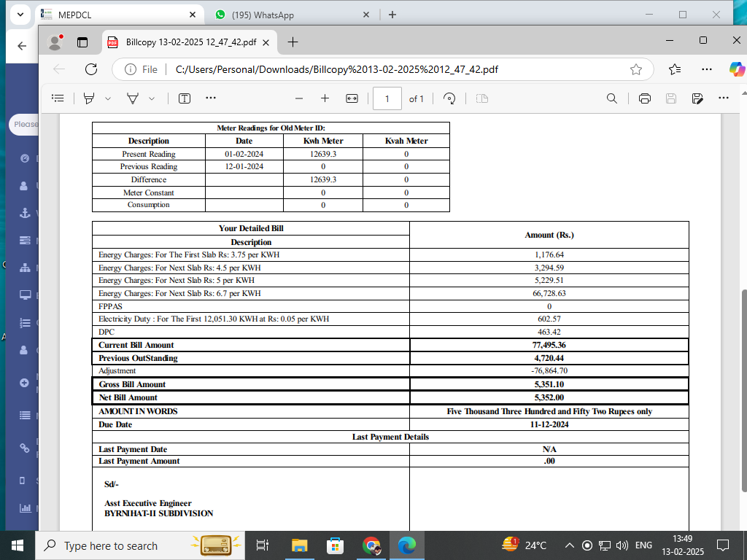Screen dimensions: 747x560
Task: Click the sitemap icon in MEPDCL sidebar
Action: click(x=25, y=268)
